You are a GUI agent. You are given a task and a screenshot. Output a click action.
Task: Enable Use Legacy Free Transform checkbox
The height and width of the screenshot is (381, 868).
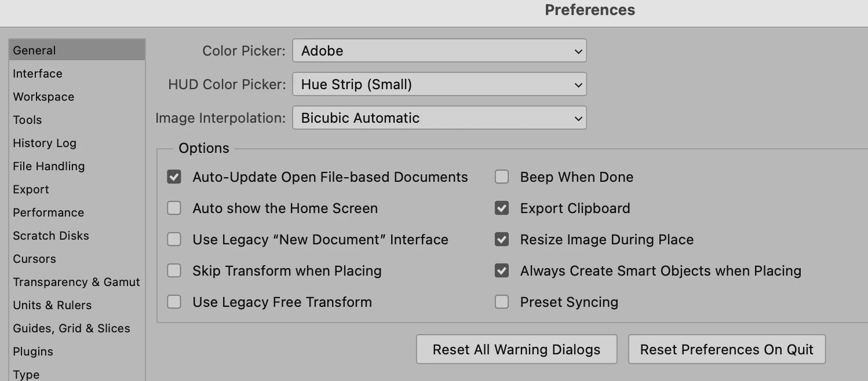(x=174, y=302)
